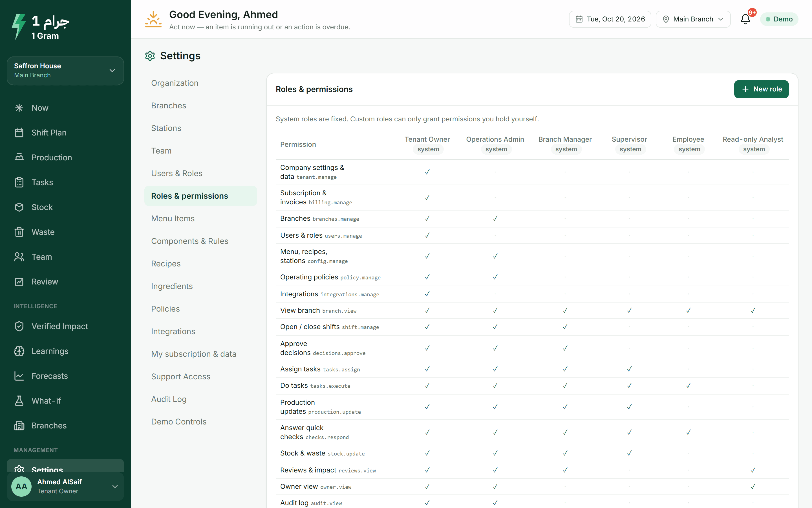Open the What-if flask icon
The image size is (812, 508).
pos(19,401)
